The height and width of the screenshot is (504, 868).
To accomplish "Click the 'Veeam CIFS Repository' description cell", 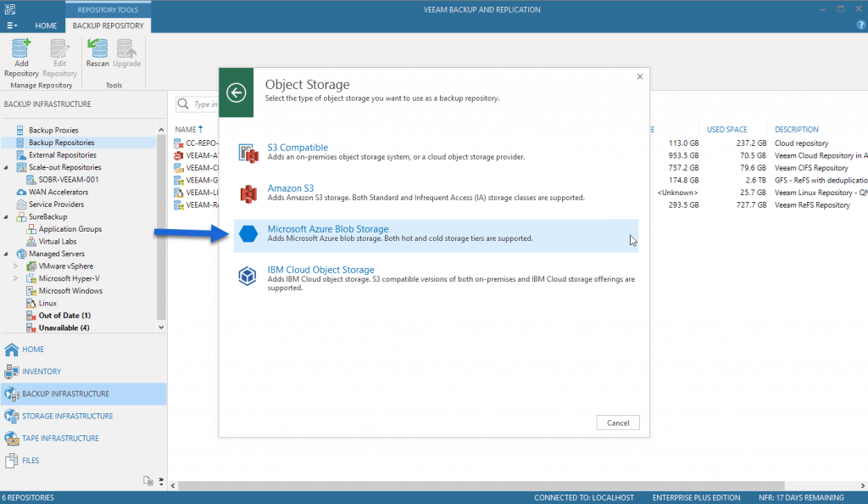I will pyautogui.click(x=811, y=168).
